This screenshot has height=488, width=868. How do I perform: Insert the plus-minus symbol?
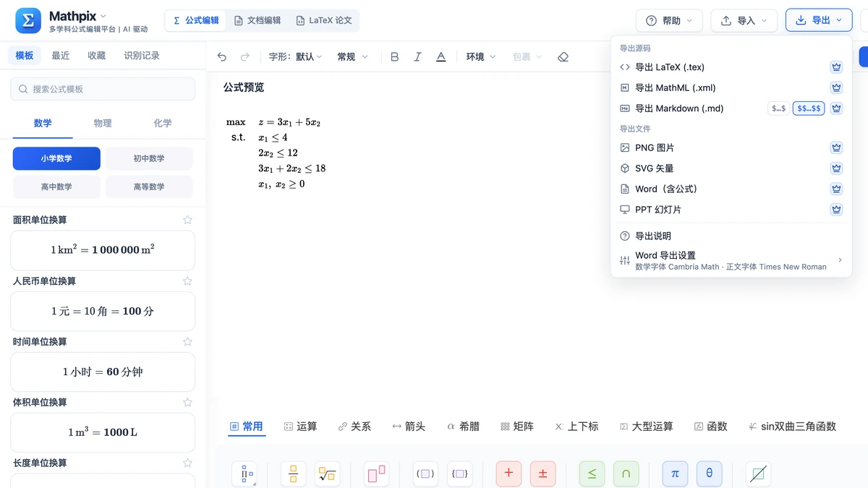click(542, 474)
